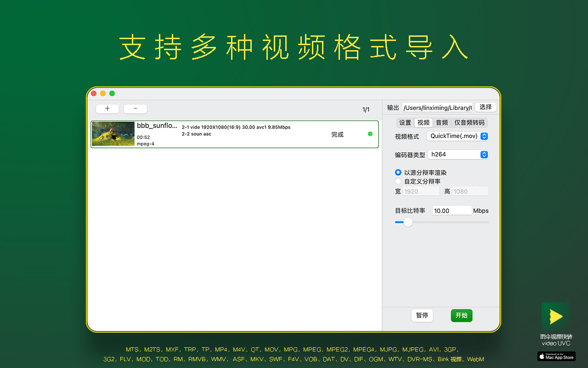Click the video UVC app logo

click(x=556, y=316)
